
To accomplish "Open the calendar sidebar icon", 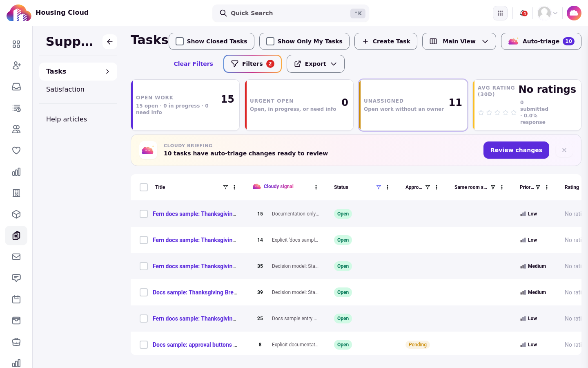I will tap(16, 299).
